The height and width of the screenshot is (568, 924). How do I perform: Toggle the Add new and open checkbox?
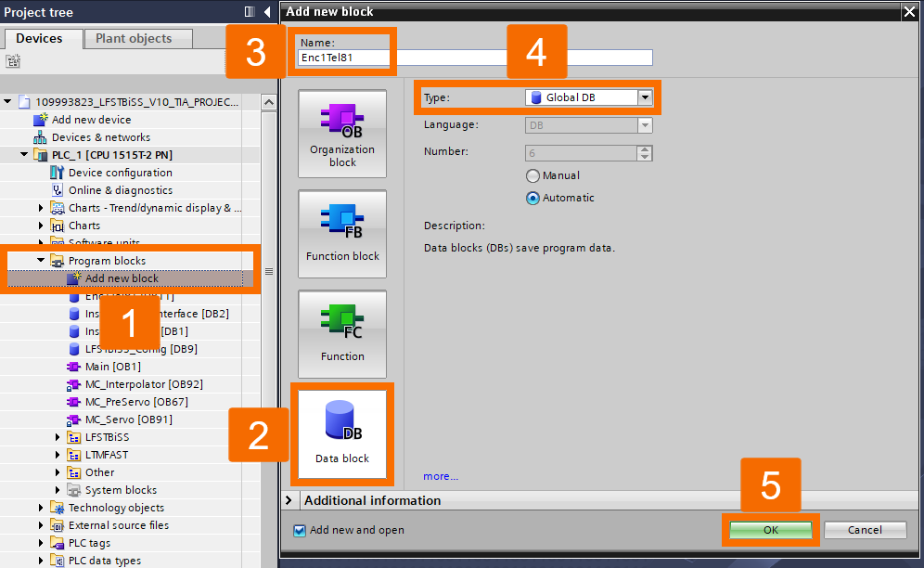[x=300, y=530]
